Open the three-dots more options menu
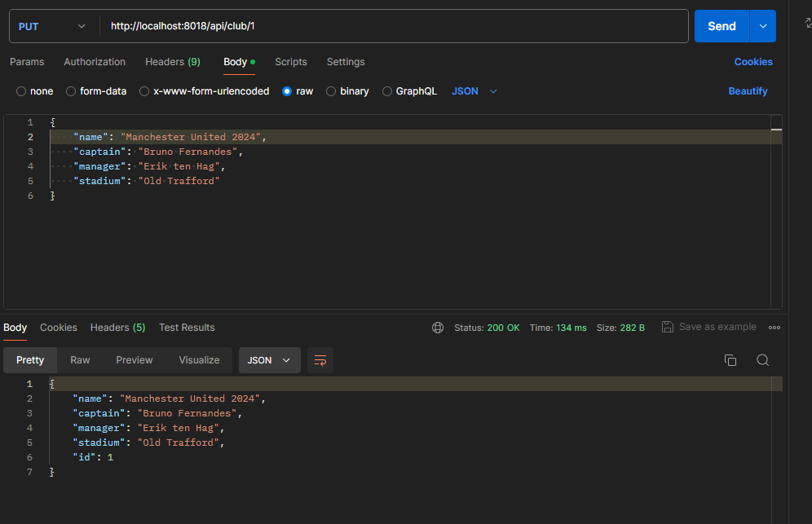The width and height of the screenshot is (812, 524). tap(774, 328)
